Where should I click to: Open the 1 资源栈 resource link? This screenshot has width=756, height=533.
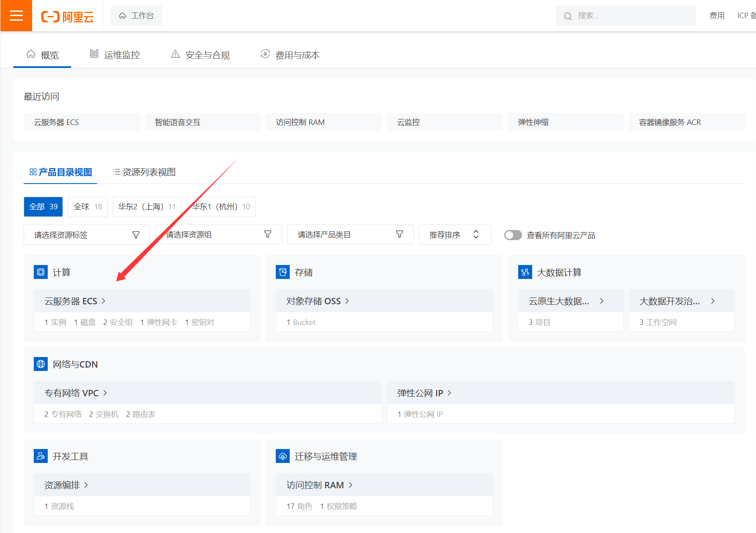tap(59, 506)
